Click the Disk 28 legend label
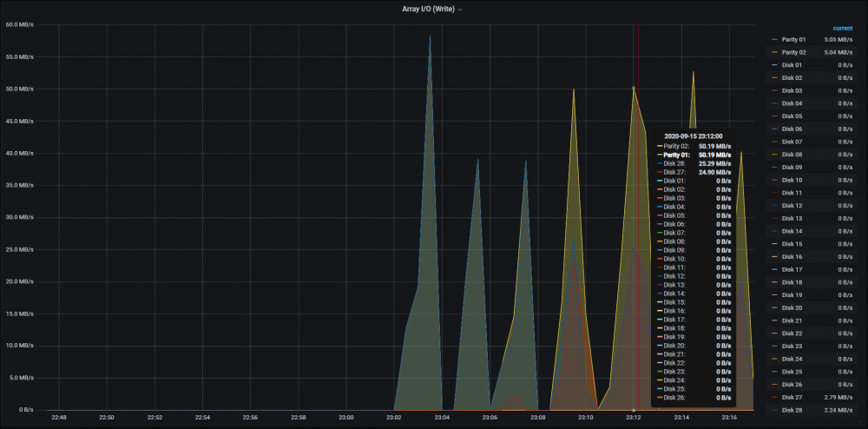This screenshot has width=868, height=429. [792, 410]
